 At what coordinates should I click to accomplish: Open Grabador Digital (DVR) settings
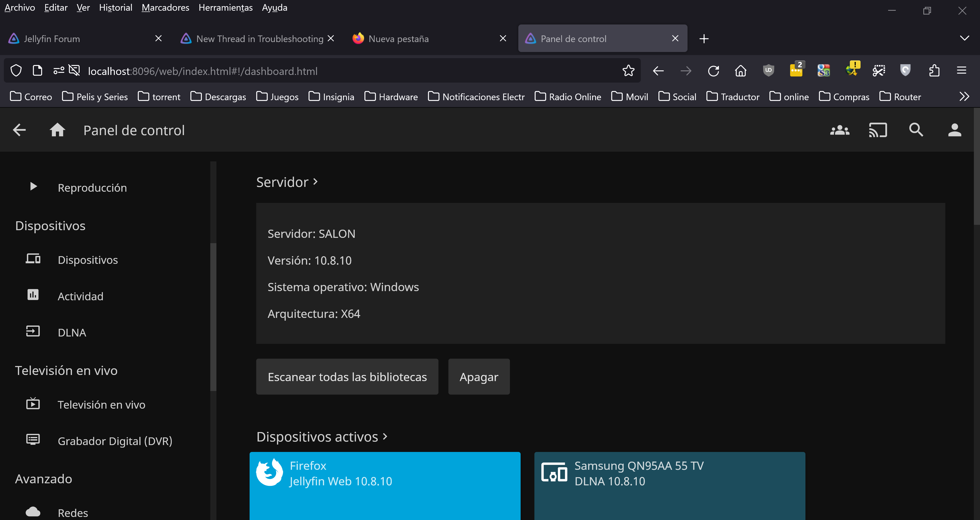pyautogui.click(x=115, y=441)
